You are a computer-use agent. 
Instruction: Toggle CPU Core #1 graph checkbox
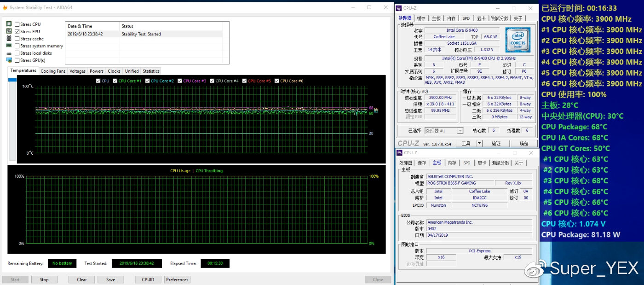[115, 81]
